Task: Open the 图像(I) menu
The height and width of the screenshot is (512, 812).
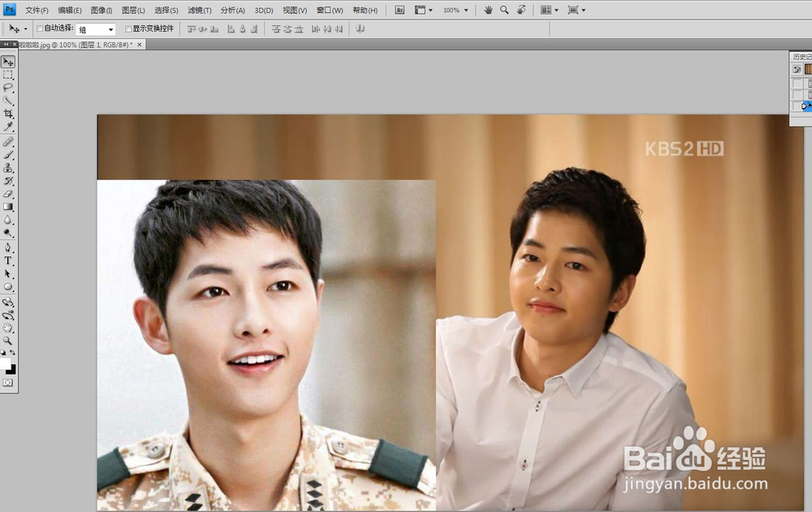Action: 101,10
